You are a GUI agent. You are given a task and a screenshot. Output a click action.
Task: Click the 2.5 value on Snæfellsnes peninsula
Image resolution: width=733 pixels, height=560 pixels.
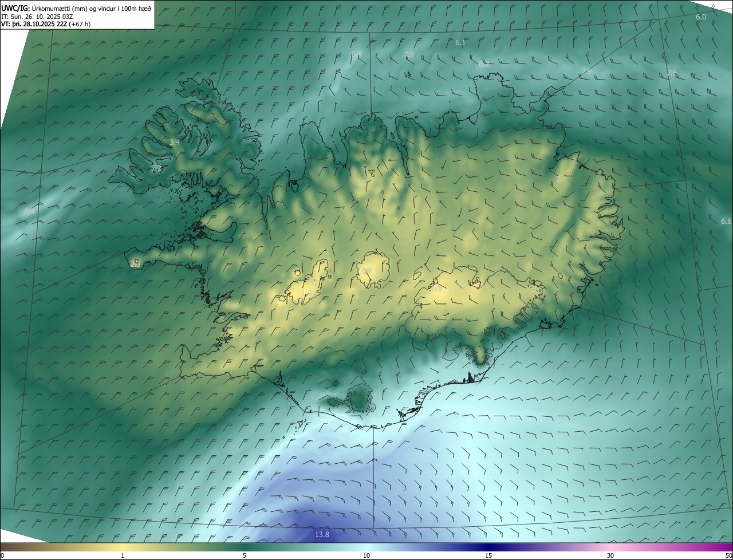[x=135, y=263]
